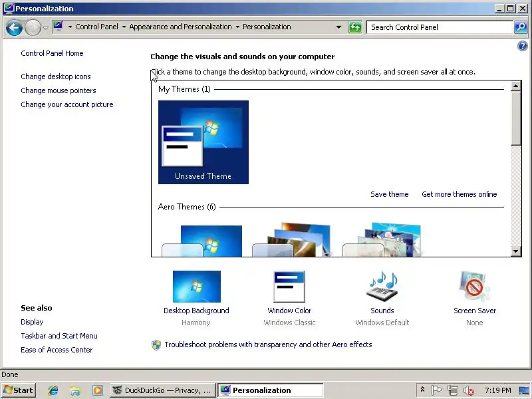Select the second Aero theme with landscape photos
This screenshot has height=399, width=532.
click(x=291, y=240)
